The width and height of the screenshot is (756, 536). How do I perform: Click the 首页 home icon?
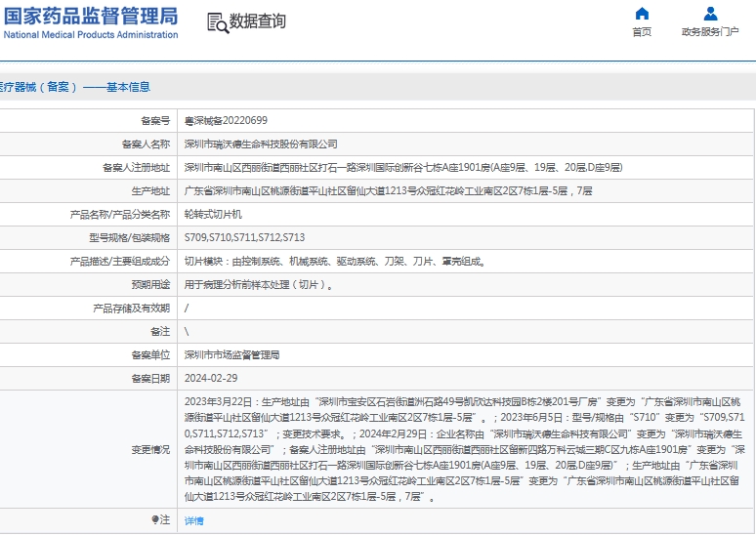tap(642, 14)
